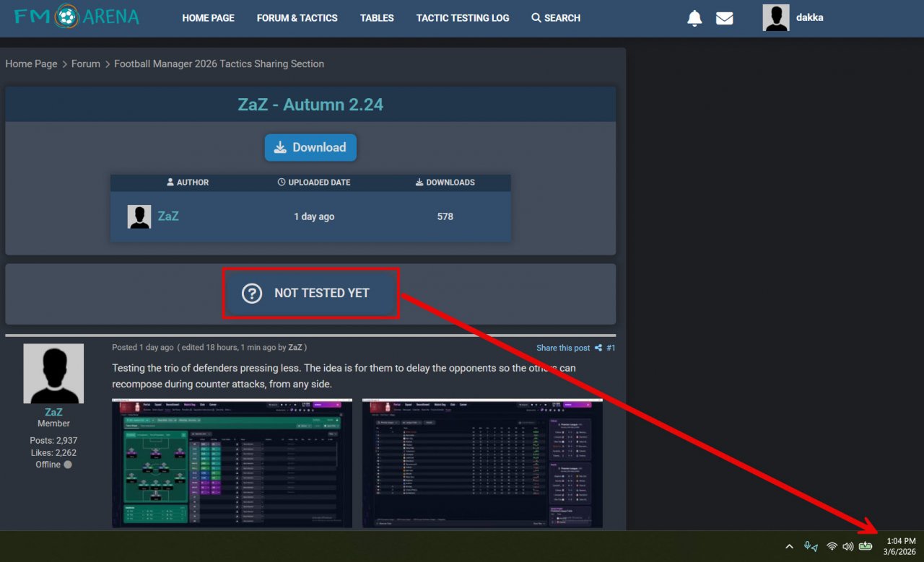Click the location arrow tray icon
This screenshot has width=924, height=562.
click(x=815, y=548)
